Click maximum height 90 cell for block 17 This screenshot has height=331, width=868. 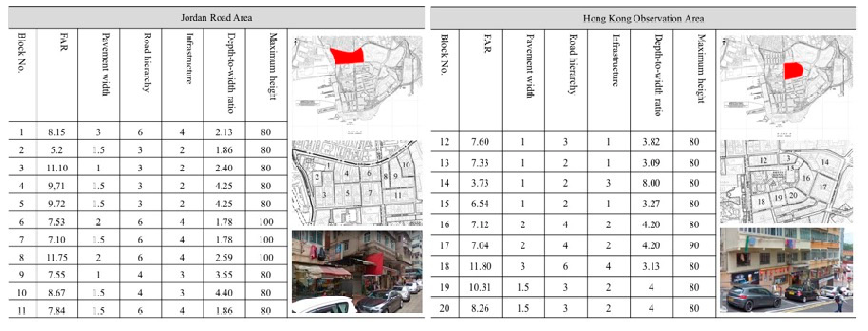click(694, 246)
